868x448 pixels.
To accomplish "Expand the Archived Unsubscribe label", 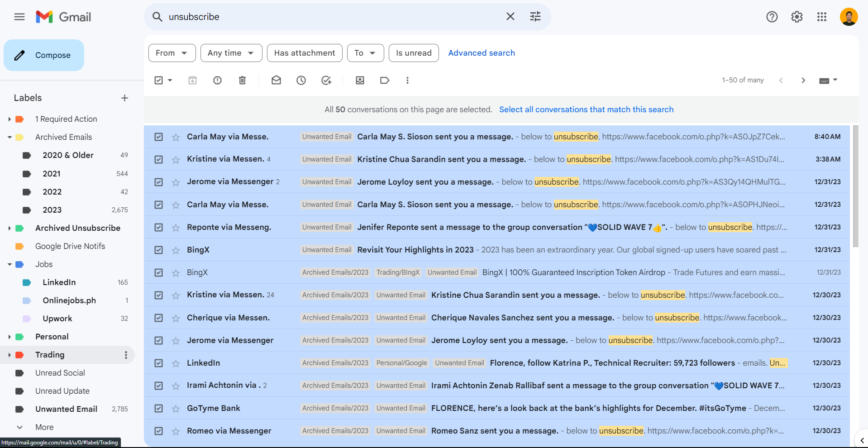I will [x=10, y=228].
